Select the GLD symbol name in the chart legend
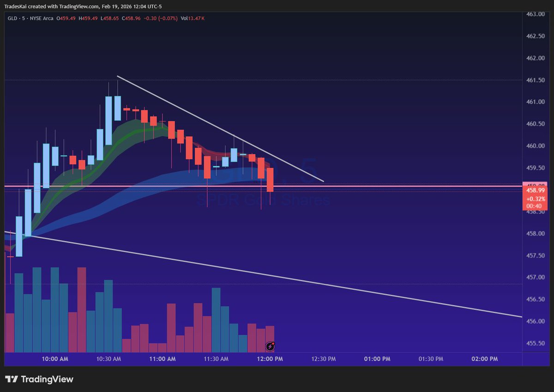The width and height of the screenshot is (554, 392). 12,18
